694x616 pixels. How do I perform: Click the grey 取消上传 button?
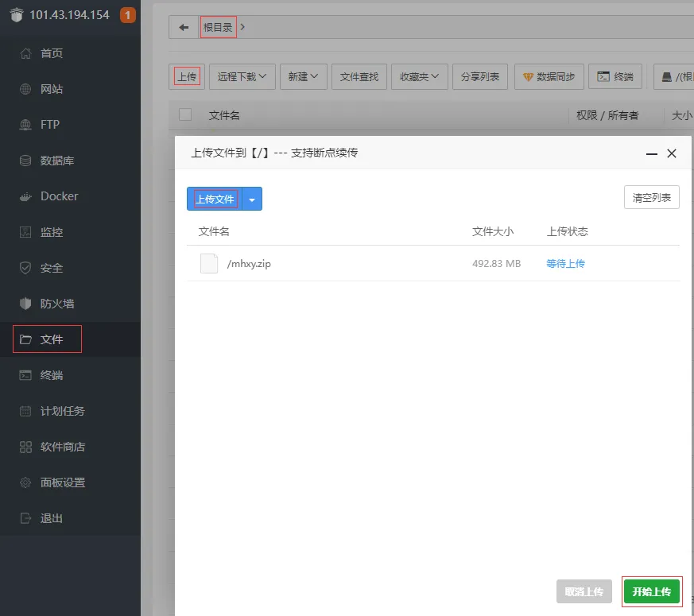pos(584,591)
